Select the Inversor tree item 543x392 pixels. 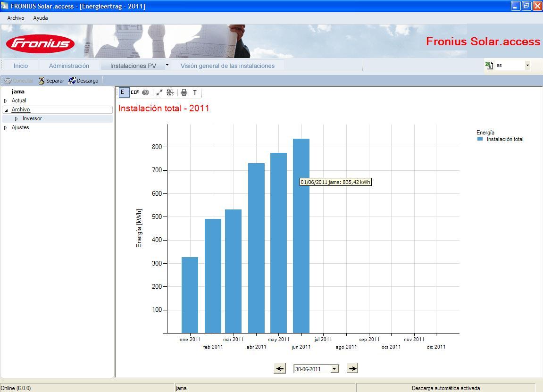[32, 118]
